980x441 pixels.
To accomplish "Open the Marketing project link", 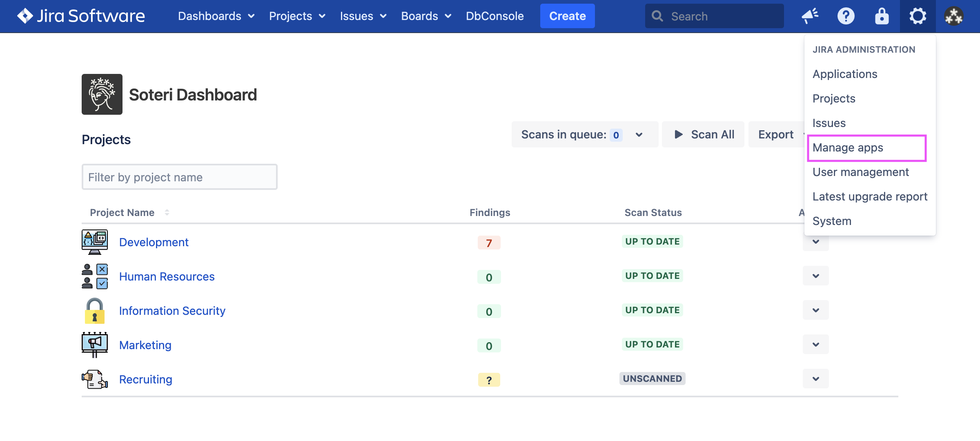I will (x=145, y=345).
